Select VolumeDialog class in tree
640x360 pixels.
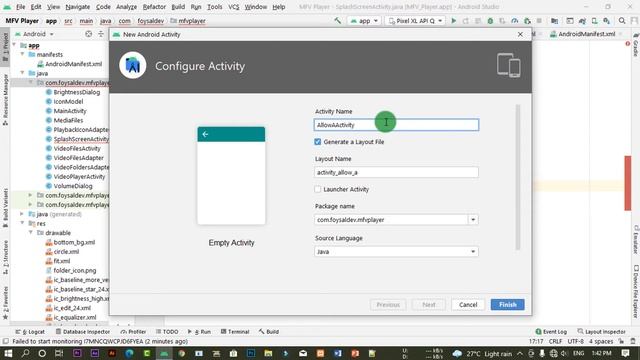(73, 186)
